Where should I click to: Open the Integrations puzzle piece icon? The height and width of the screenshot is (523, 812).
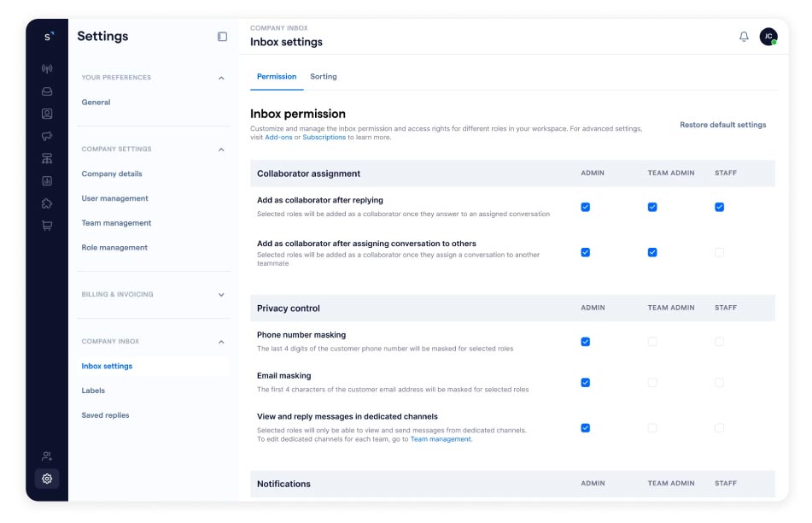(47, 203)
